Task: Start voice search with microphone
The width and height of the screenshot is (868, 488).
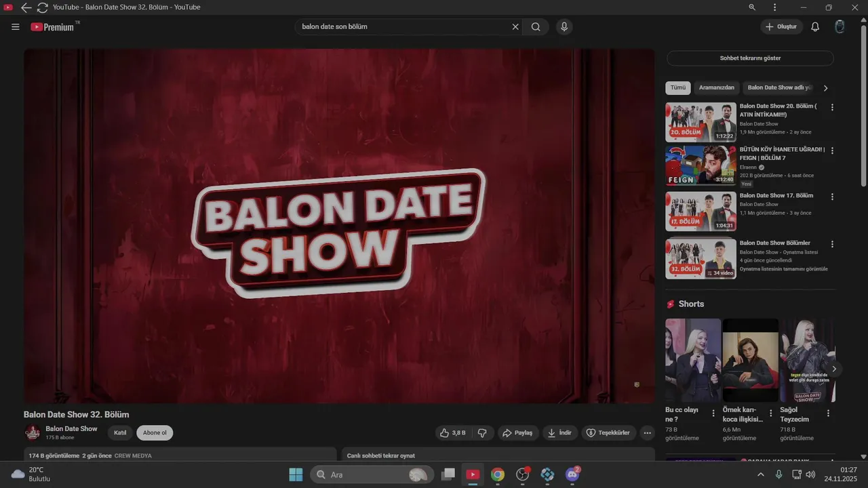Action: point(564,27)
